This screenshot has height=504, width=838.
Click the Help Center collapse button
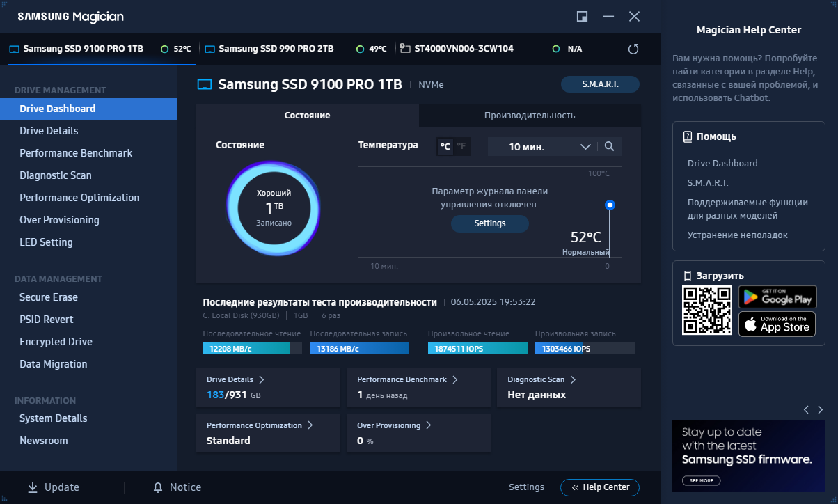pos(600,487)
